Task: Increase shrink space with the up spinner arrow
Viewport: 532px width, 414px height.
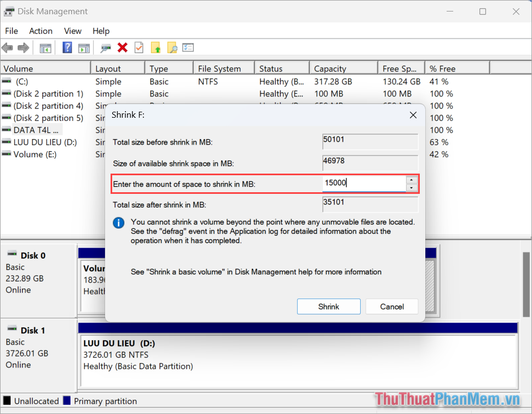Action: (411, 180)
